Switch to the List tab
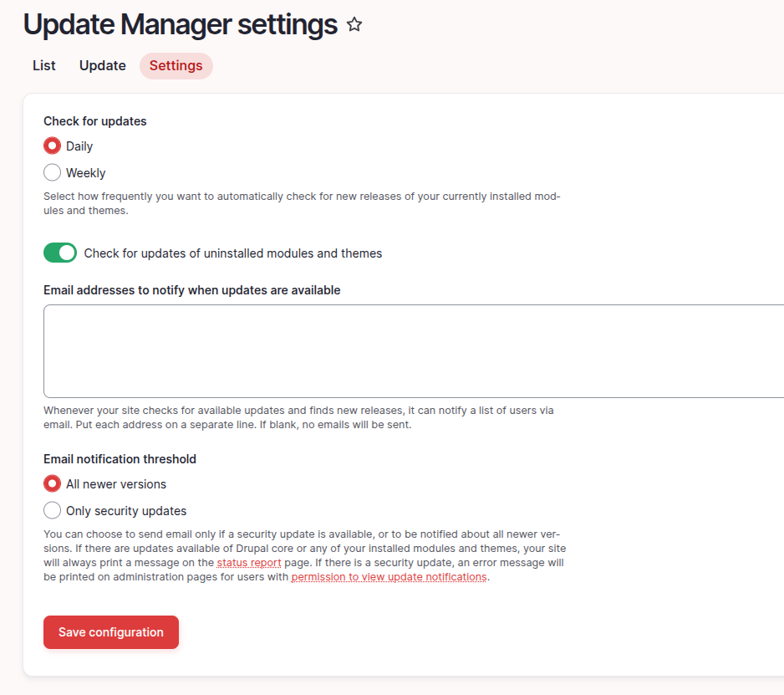 point(44,66)
